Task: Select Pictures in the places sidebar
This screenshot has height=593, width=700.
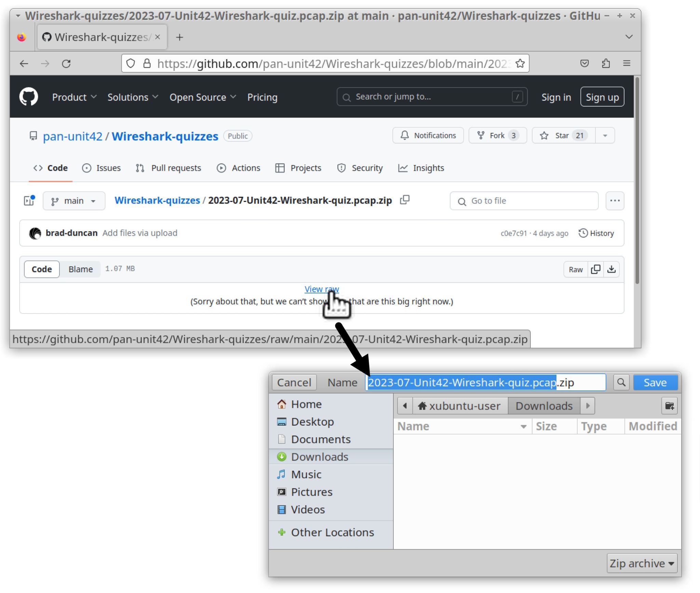Action: pyautogui.click(x=331, y=492)
